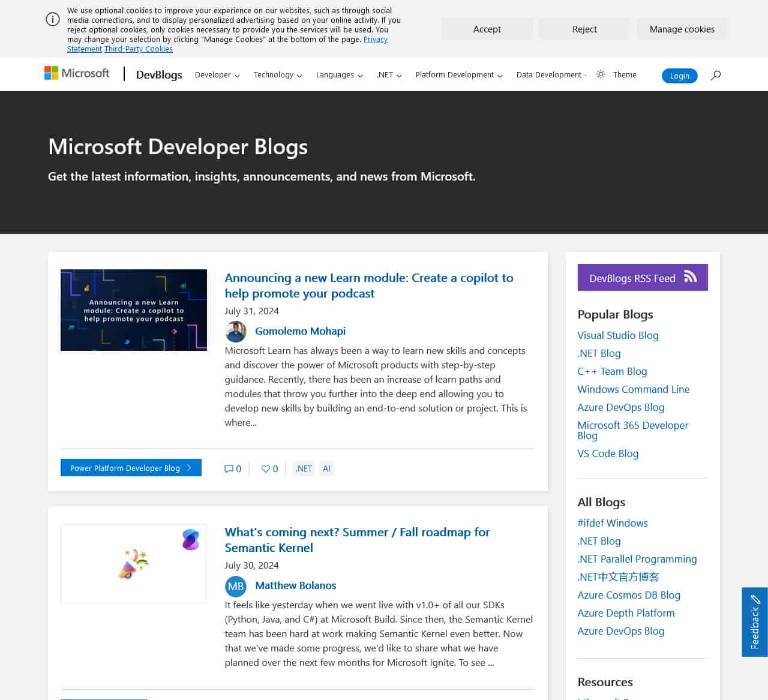This screenshot has width=768, height=700.
Task: Open #ifdef Windows blog link
Action: [613, 523]
